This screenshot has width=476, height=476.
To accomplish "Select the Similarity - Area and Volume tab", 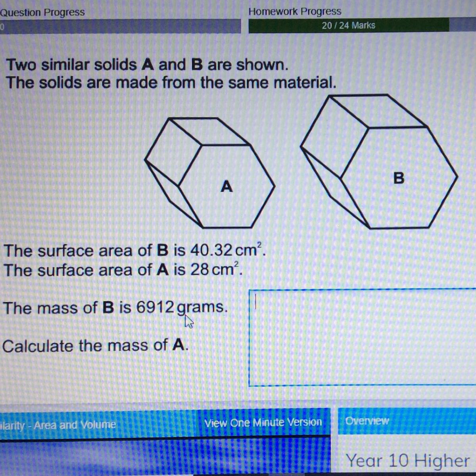I will pos(98,424).
